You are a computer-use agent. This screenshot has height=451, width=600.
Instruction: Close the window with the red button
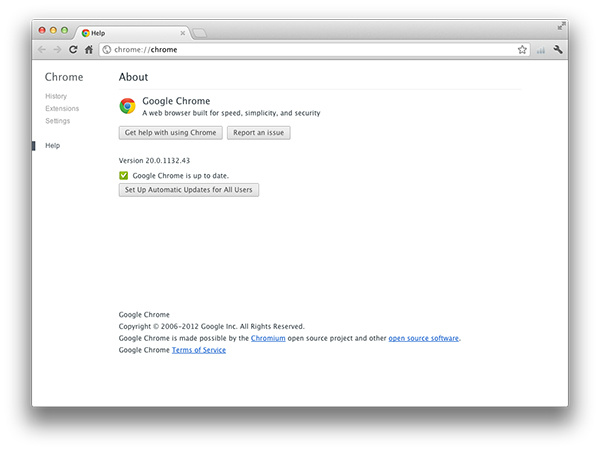click(42, 30)
